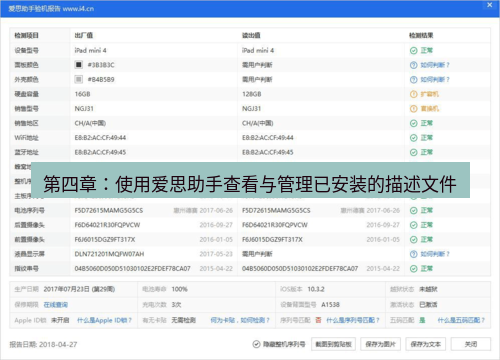Click the question-mark icon in 外壳颜色 row

(x=413, y=79)
